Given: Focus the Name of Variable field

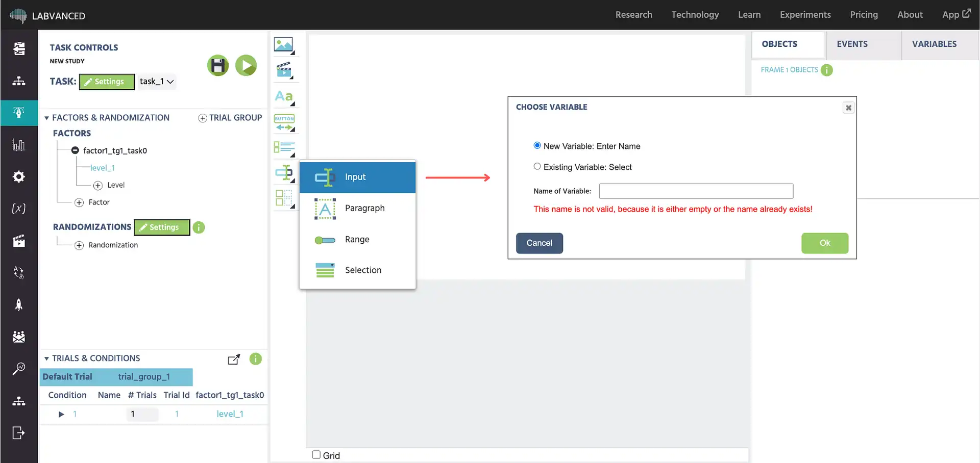Looking at the screenshot, I should 696,191.
